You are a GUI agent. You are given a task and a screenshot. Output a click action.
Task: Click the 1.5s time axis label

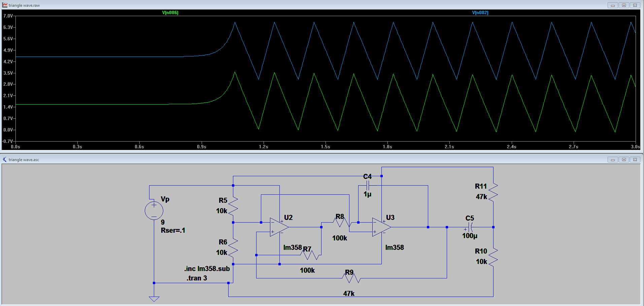326,147
